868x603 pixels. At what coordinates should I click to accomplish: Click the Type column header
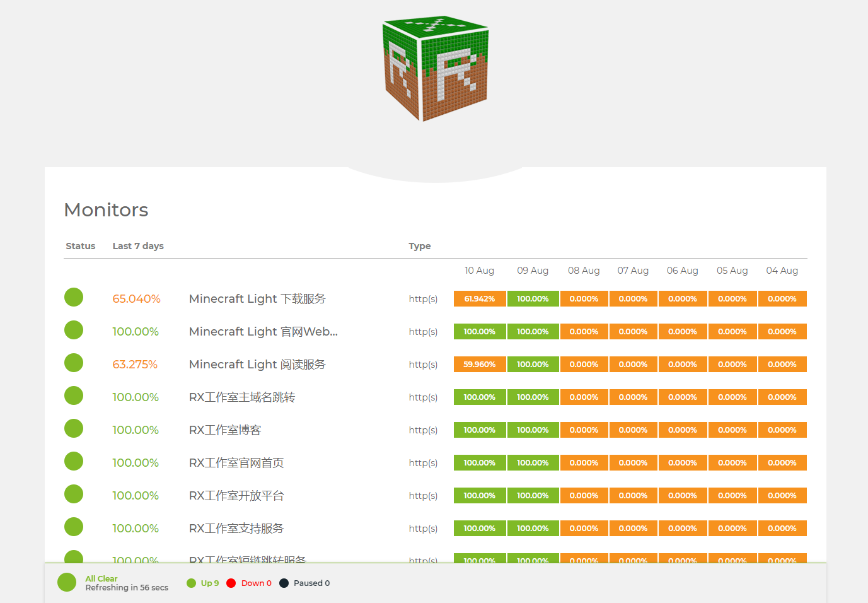tap(420, 246)
